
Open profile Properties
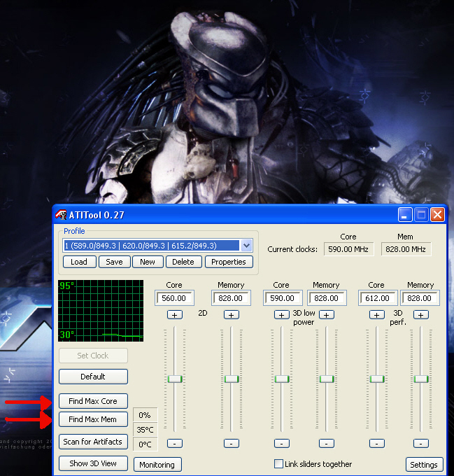click(x=229, y=262)
